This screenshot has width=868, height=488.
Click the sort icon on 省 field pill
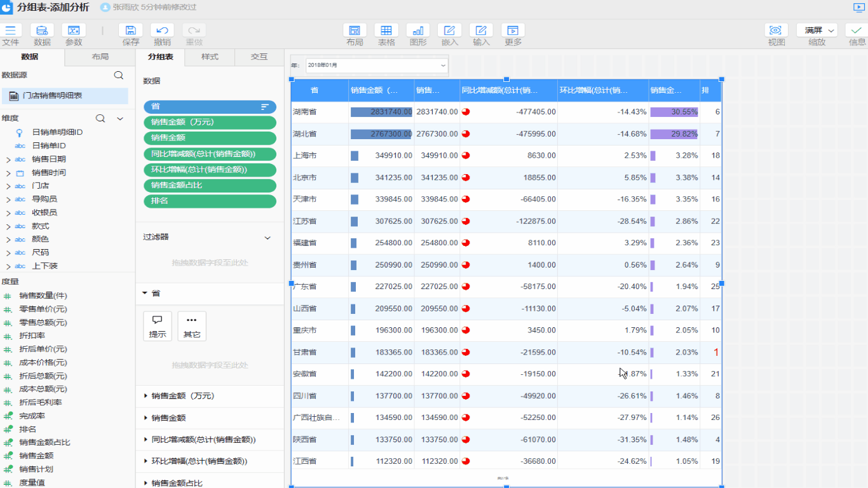tap(265, 107)
